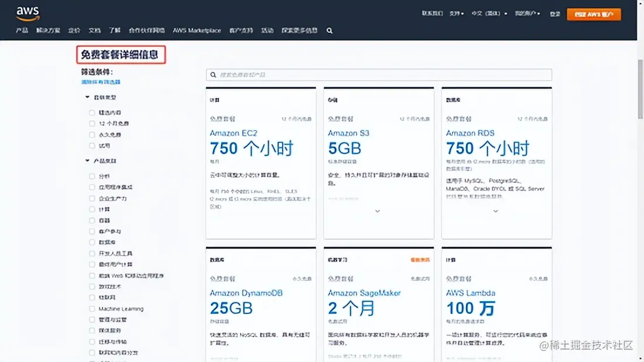Select the 媒体服务 checkbox
Screen dimensions: 644x362
pos(92,331)
